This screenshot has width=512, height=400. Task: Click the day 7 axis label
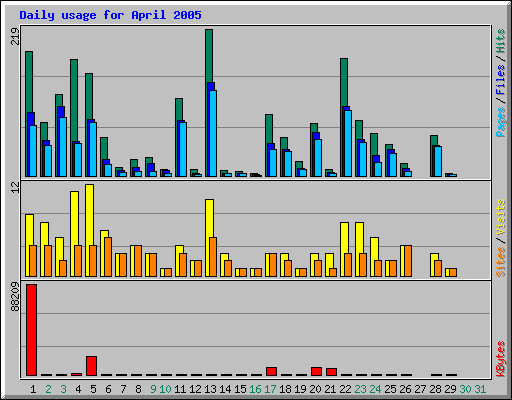[x=123, y=389]
